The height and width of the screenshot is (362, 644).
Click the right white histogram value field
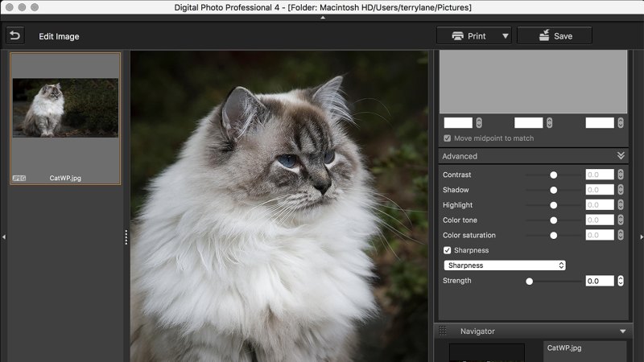pyautogui.click(x=600, y=123)
